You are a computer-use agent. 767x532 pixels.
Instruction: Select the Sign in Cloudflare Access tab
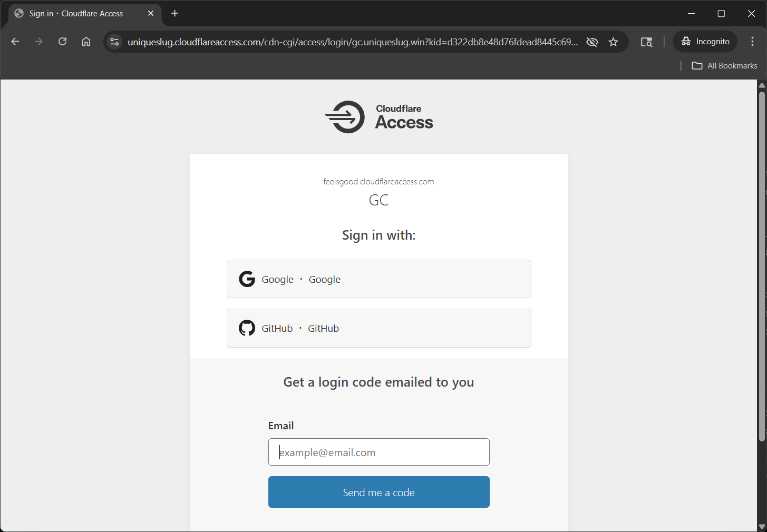pos(84,14)
